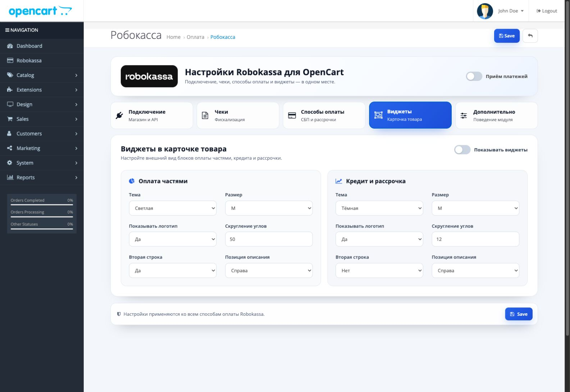The width and height of the screenshot is (570, 392).
Task: Open Размер dropdown in Оплата частями
Action: pyautogui.click(x=269, y=208)
